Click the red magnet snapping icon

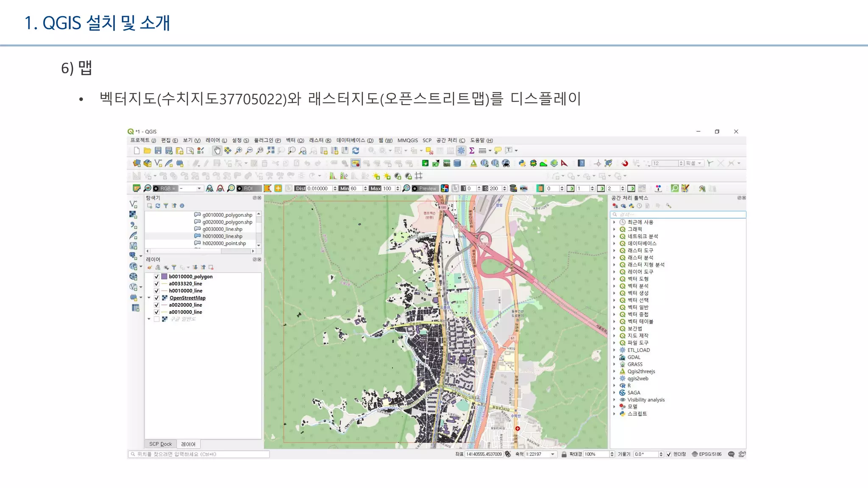coord(625,163)
